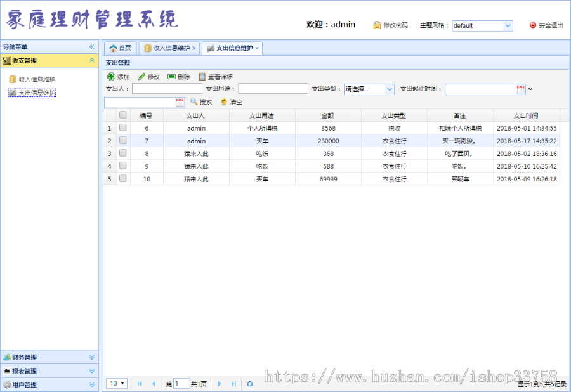Screen dimensions: 571x392
Task: Click the 清空 clear icon
Action: point(224,102)
